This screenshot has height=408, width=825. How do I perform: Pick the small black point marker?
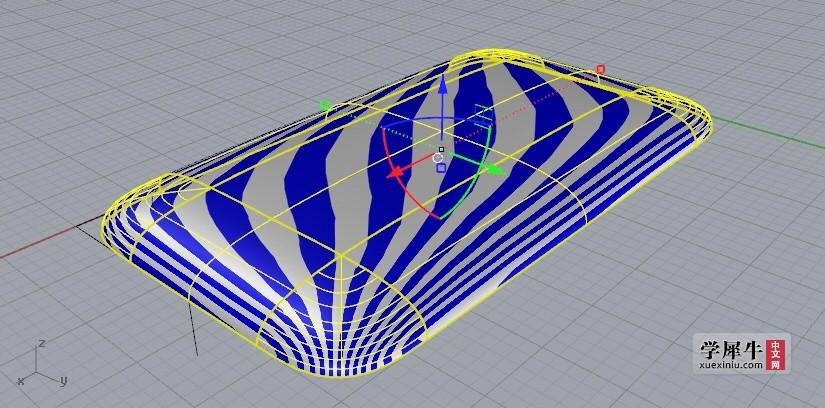point(441,150)
